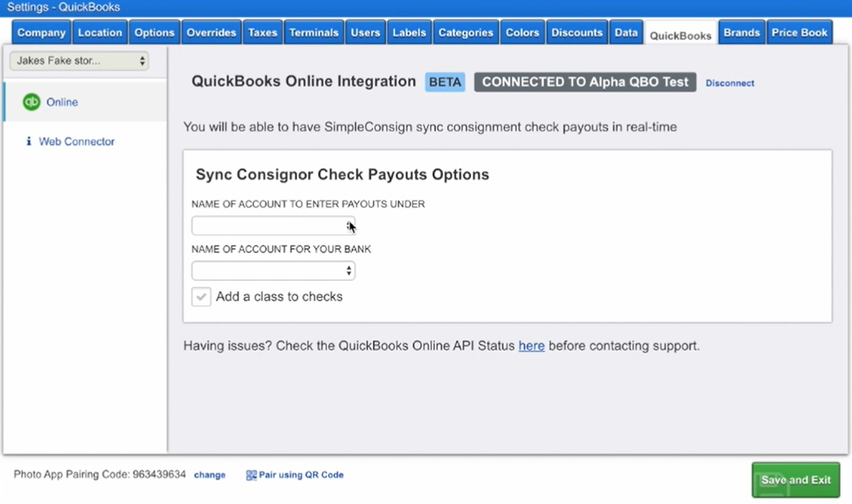Click the Sync Consignor Check Payouts Options heading
852x504 pixels.
click(x=342, y=174)
